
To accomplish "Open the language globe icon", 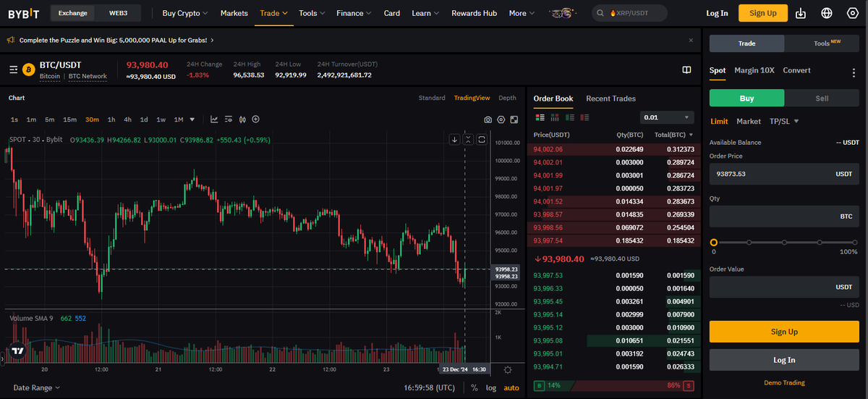I will click(x=827, y=13).
